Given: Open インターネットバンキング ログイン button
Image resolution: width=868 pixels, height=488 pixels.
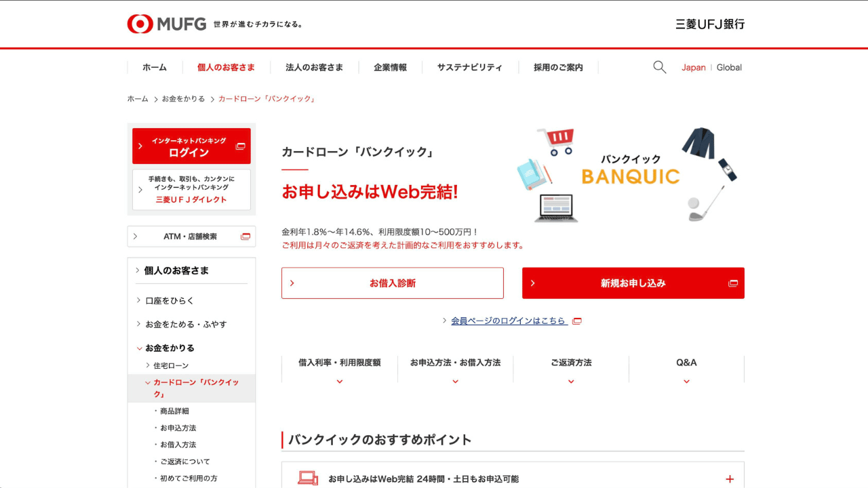Looking at the screenshot, I should pyautogui.click(x=191, y=146).
